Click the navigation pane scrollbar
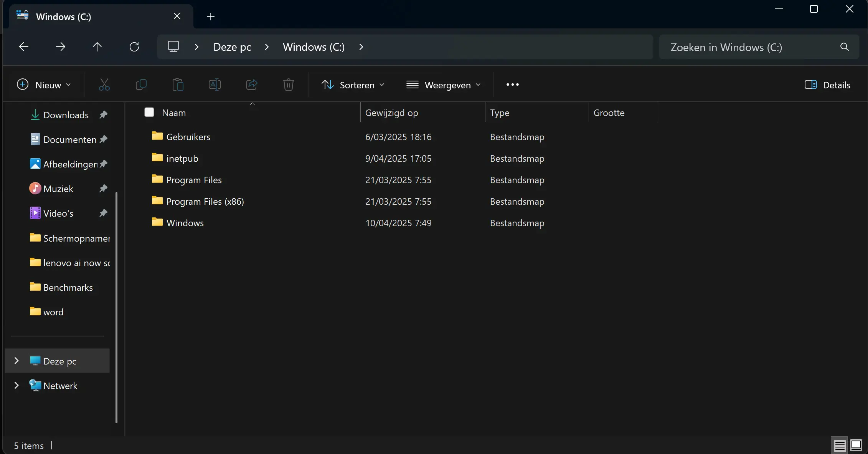 (116, 307)
